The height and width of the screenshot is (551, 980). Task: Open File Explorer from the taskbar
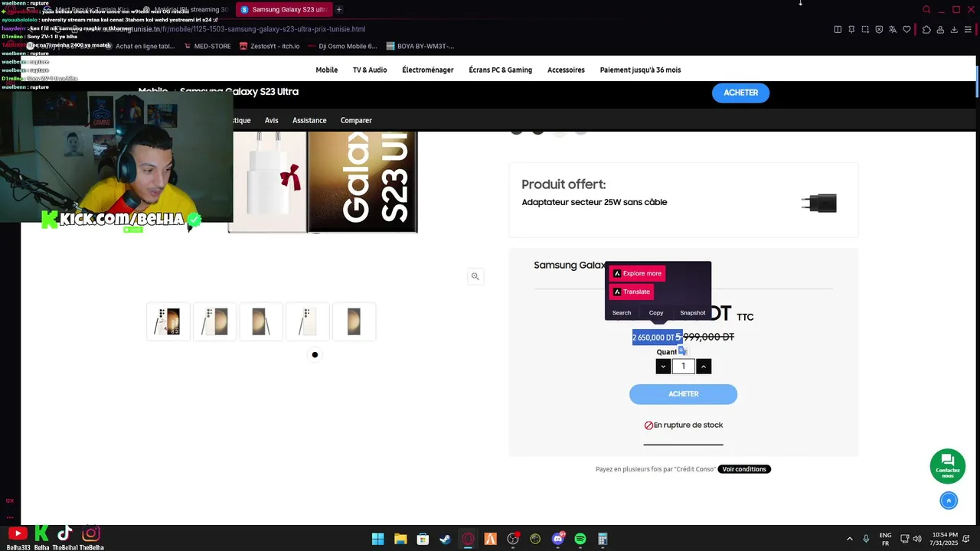pos(400,539)
